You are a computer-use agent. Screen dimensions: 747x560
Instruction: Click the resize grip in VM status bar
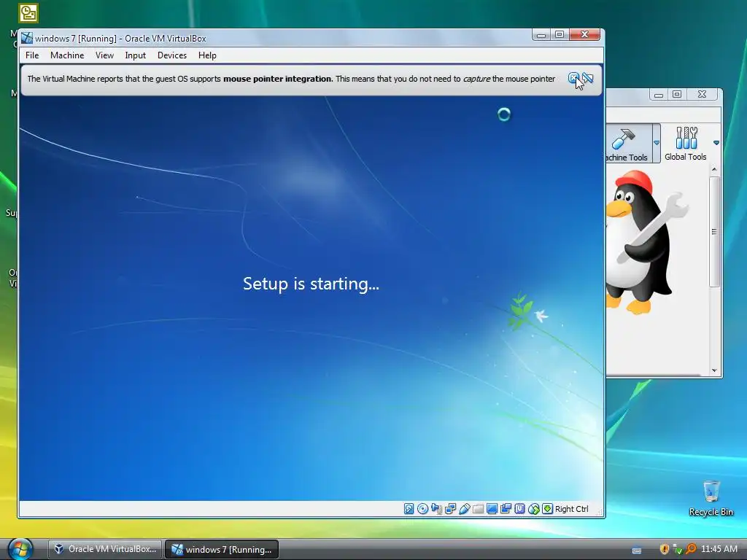600,513
